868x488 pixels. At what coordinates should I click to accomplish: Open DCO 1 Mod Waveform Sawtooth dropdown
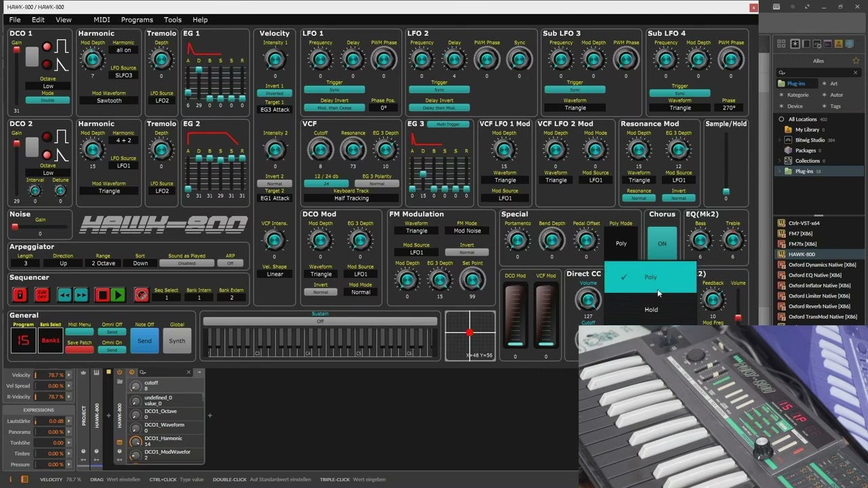pos(109,100)
